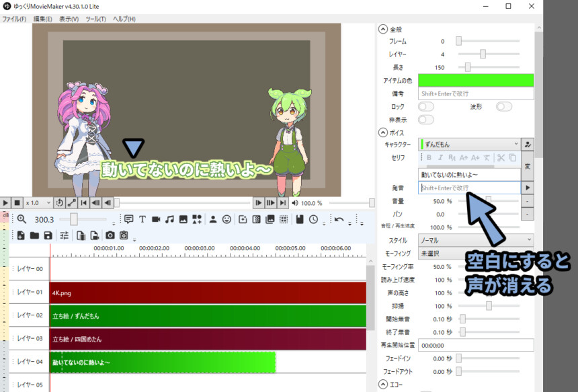The width and height of the screenshot is (578, 392).
Task: Toggle the 非表示 switch
Action: [425, 120]
